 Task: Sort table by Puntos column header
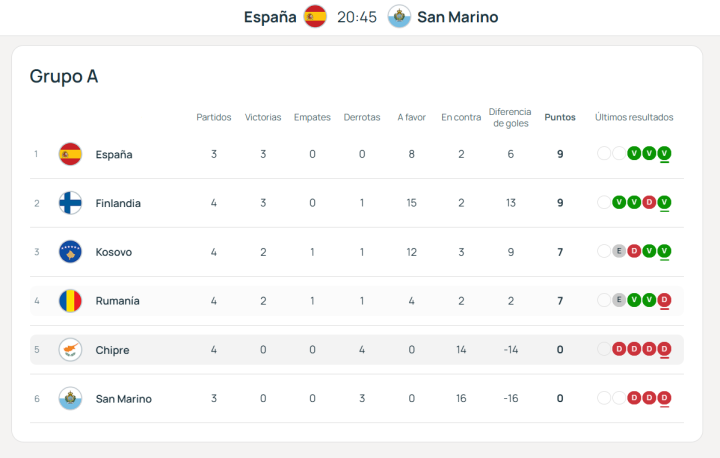click(x=560, y=117)
